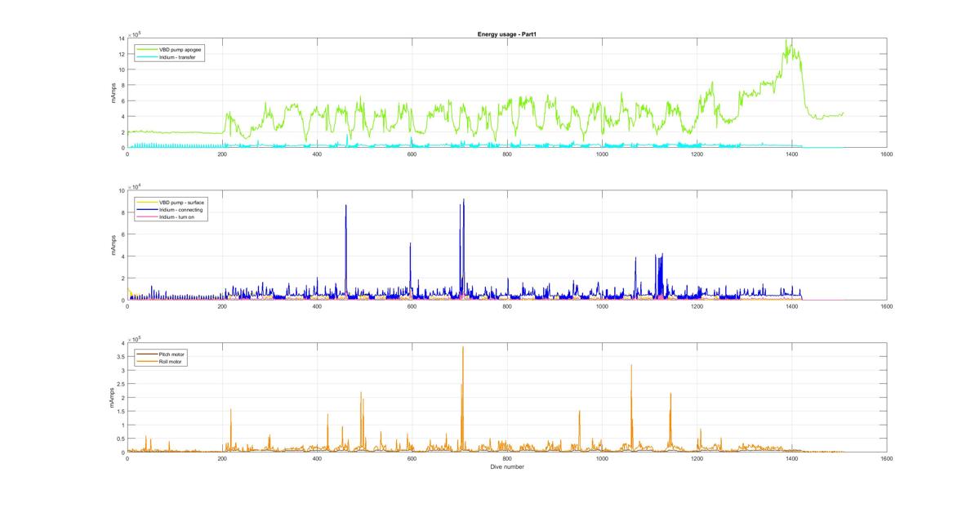Select mAmps y-axis label of top plot
Image resolution: width=980 pixels, height=508 pixels.
(x=114, y=93)
